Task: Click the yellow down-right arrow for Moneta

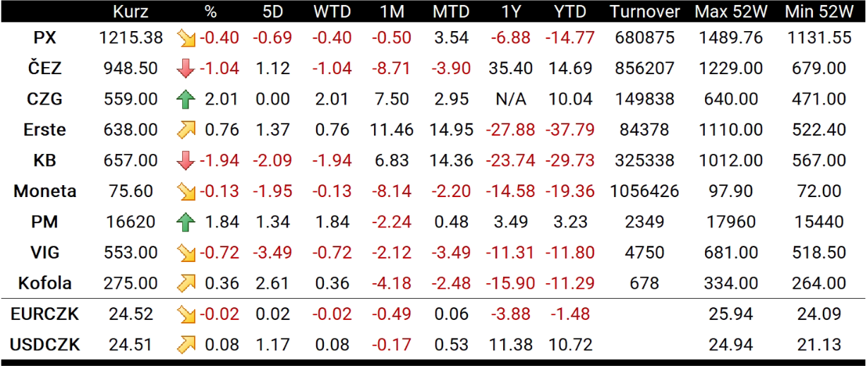Action: point(186,191)
